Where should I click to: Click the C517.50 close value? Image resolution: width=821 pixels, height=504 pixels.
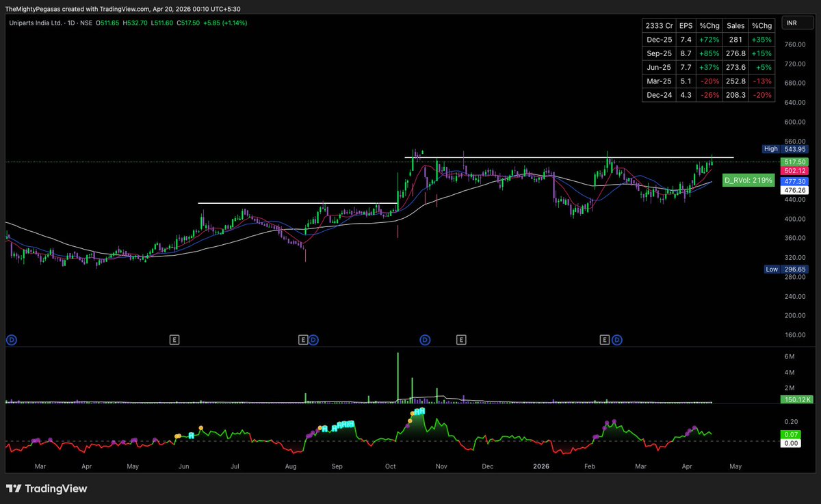(x=188, y=23)
